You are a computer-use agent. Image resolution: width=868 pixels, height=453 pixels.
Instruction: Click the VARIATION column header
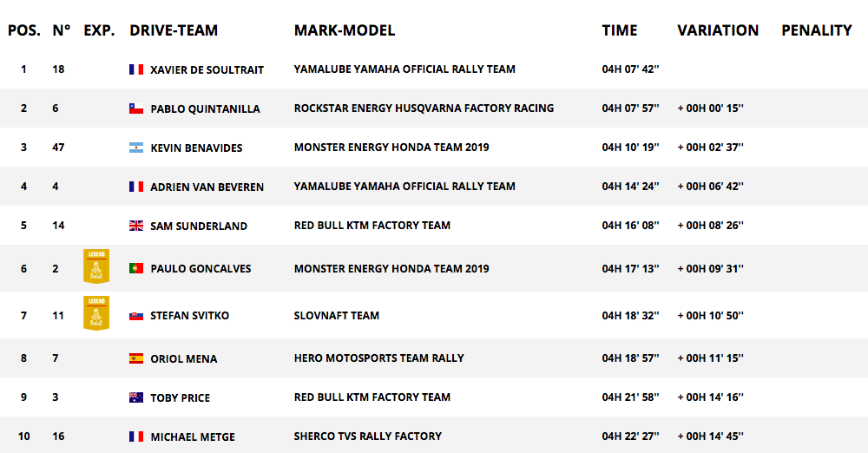coord(718,30)
